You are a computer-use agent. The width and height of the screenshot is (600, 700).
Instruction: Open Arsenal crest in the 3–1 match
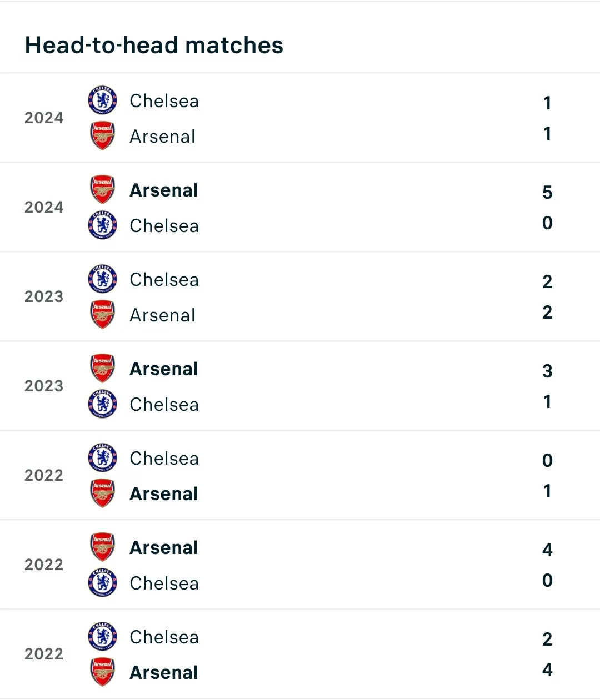click(x=102, y=369)
